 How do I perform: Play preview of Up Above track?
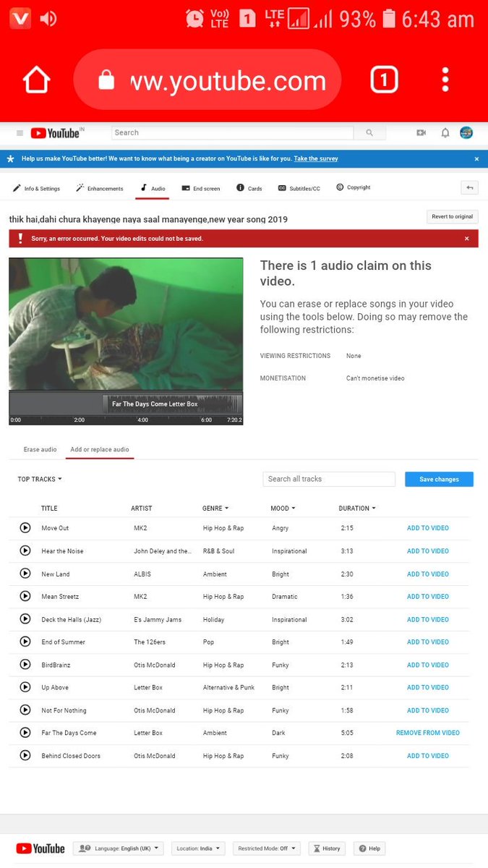pos(25,687)
